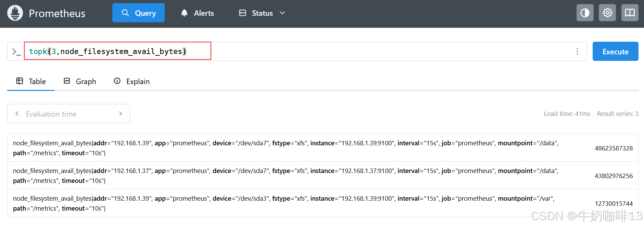Viewport: 644px width, 227px height.
Task: Open the Alerts page
Action: coord(197,13)
